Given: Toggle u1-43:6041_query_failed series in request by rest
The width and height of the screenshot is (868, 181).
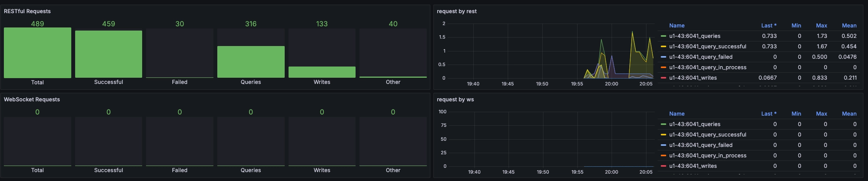Looking at the screenshot, I should 700,57.
